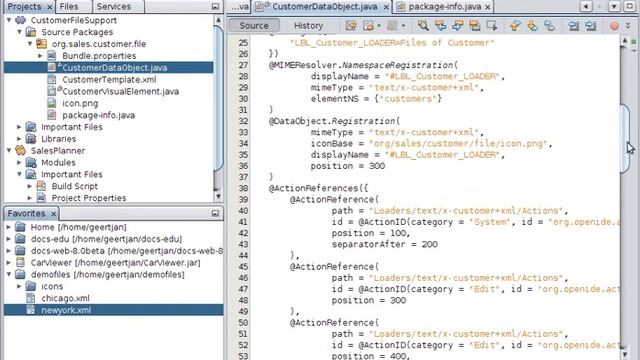
Task: Expand the Libraries node
Action: 19,139
